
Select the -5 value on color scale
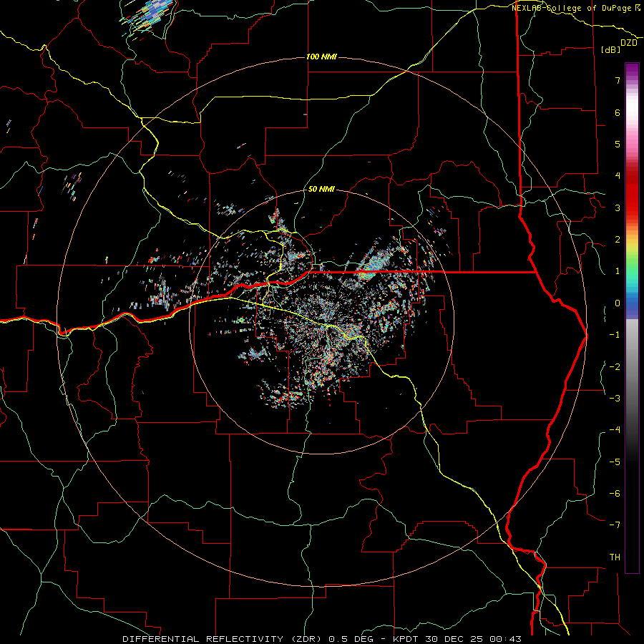(x=615, y=462)
